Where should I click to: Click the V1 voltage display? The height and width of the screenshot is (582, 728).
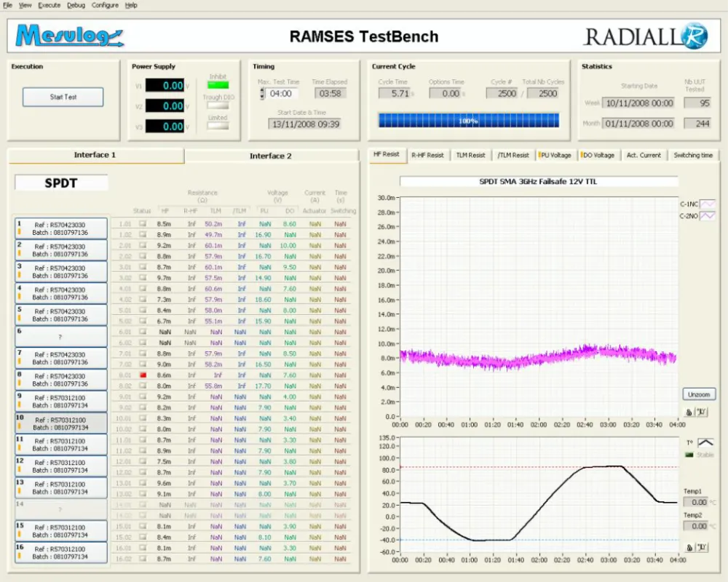pyautogui.click(x=165, y=85)
